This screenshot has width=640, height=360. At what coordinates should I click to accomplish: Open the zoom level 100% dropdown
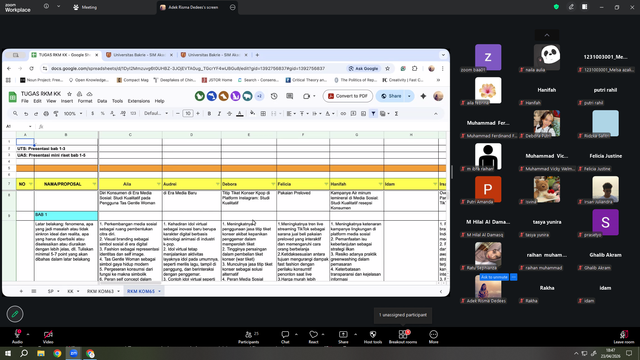(73, 113)
